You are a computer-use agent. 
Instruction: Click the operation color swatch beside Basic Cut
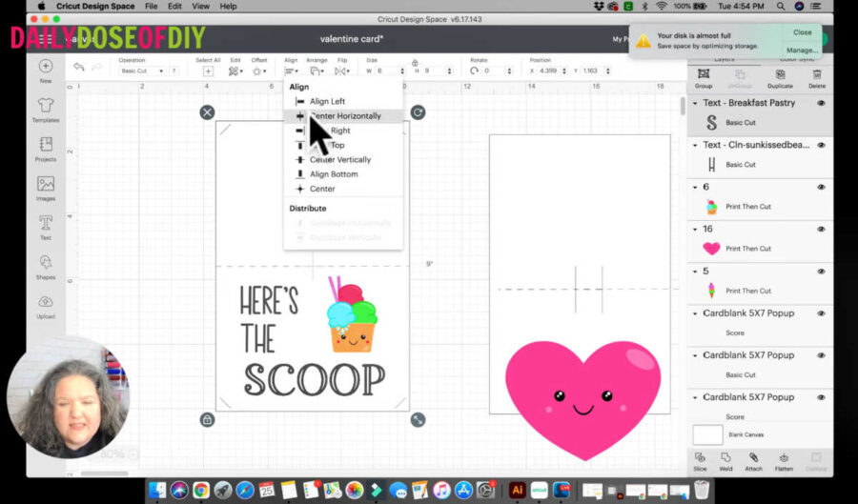click(174, 71)
